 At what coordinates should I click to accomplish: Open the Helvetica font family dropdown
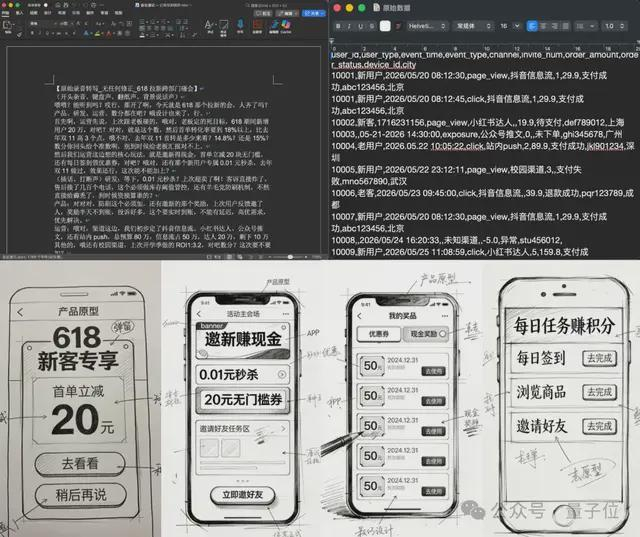pyautogui.click(x=427, y=26)
